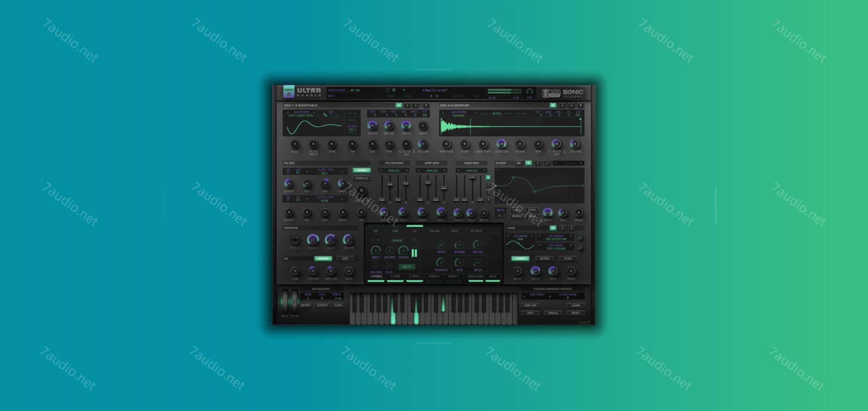Select oscillator tab 2 in OSC 1-3 Wavetable
868x411 pixels.
407,105
